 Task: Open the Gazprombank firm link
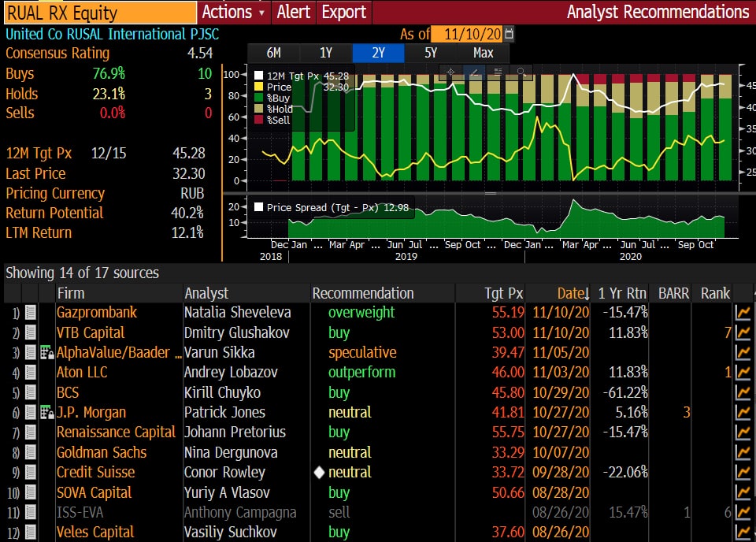96,313
